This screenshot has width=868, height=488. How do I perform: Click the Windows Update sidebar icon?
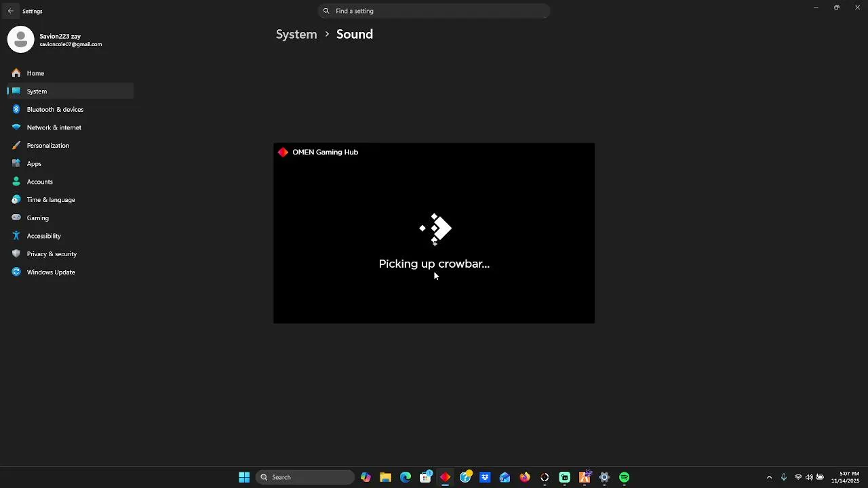(16, 272)
